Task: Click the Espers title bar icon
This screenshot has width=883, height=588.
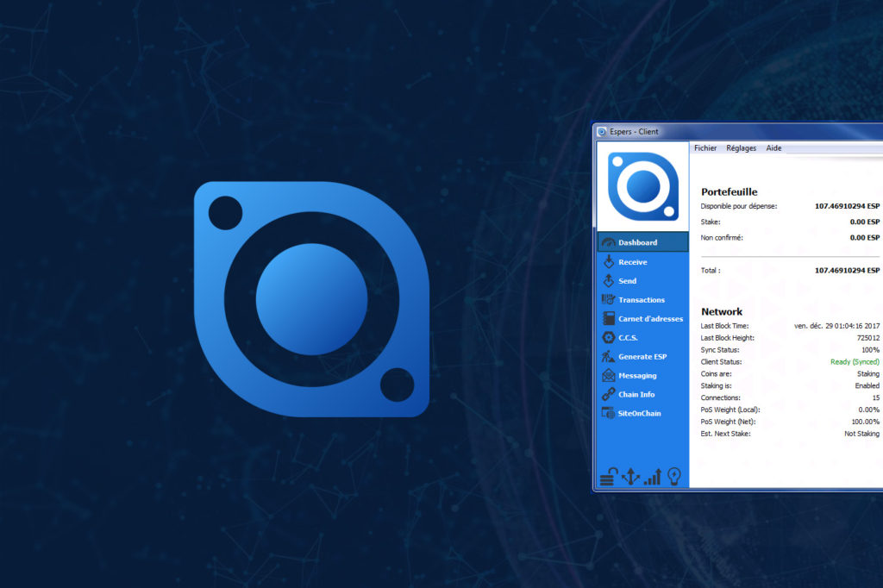Action: 602,132
